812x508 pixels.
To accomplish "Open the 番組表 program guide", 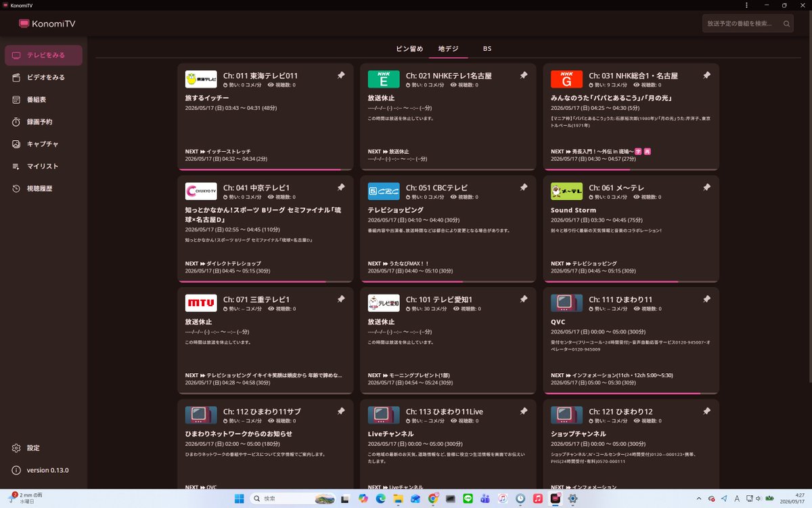I will 44,100.
